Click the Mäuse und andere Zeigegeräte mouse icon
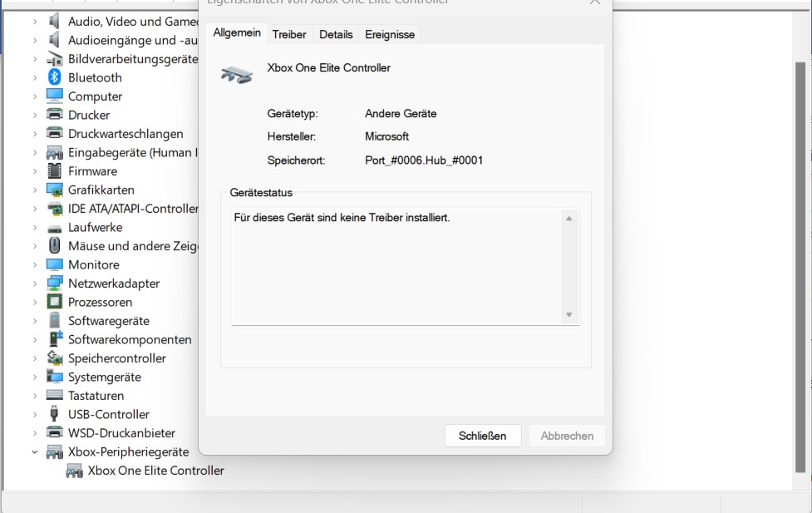Image resolution: width=812 pixels, height=513 pixels. (x=54, y=245)
